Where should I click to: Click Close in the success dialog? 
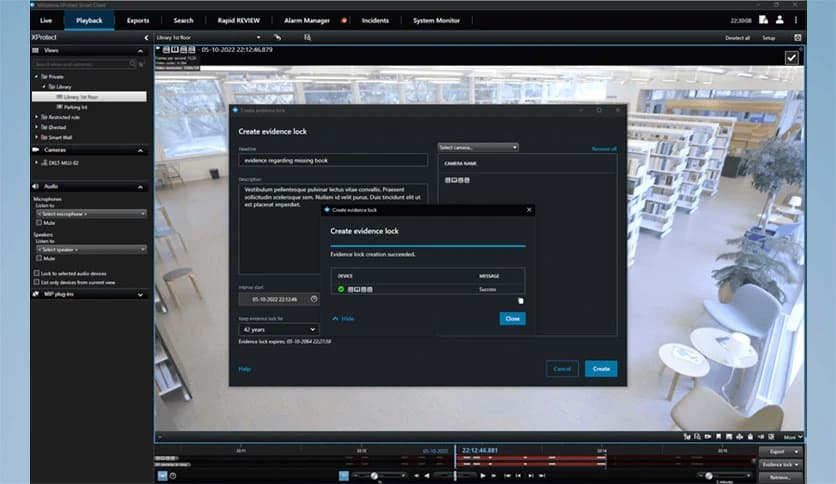(512, 318)
